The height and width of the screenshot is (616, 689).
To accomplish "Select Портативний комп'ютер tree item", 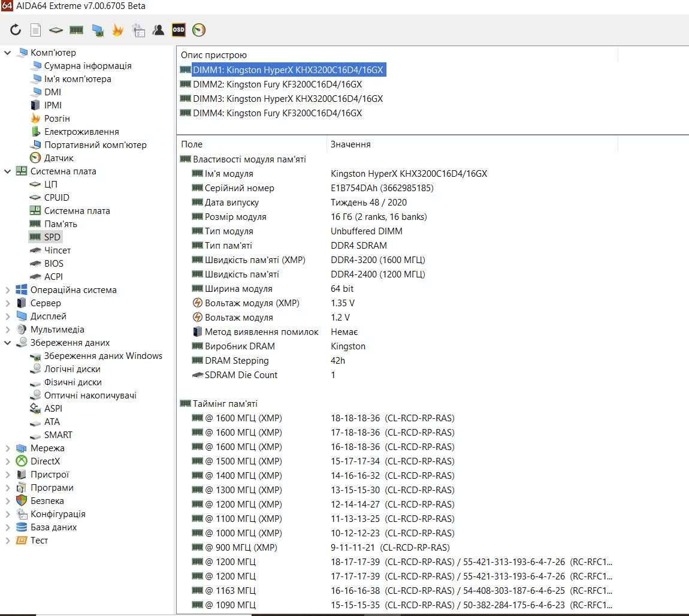I will (x=95, y=145).
